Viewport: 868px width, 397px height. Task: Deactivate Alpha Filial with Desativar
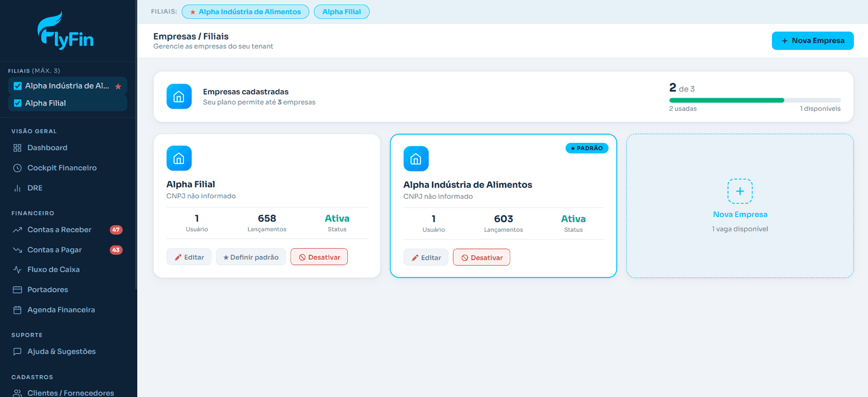tap(319, 257)
